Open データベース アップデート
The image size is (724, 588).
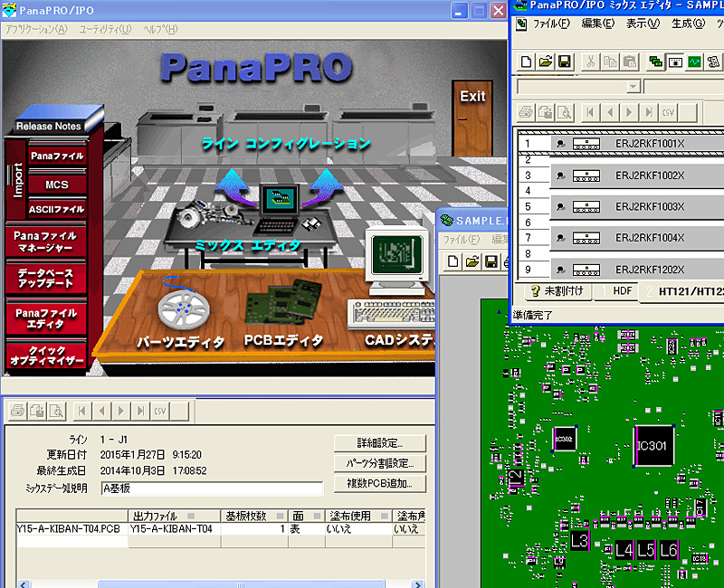pyautogui.click(x=46, y=279)
